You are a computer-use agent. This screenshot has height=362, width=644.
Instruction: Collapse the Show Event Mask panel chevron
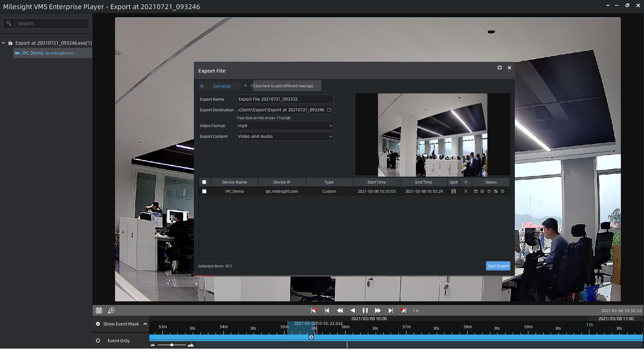pos(145,324)
